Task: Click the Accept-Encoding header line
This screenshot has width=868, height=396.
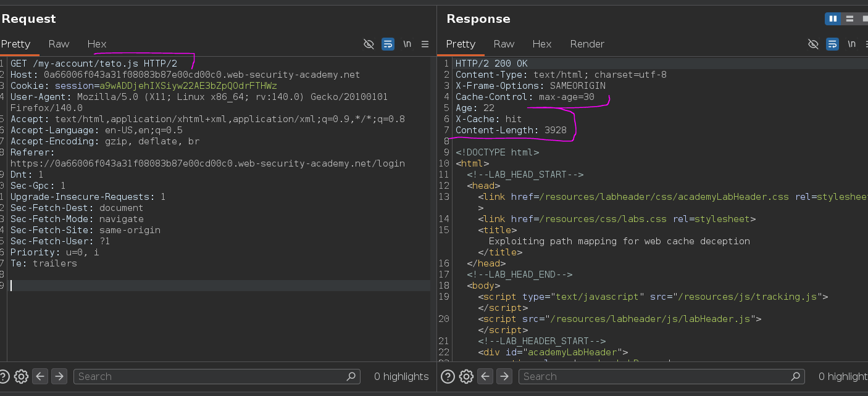Action: pos(104,141)
